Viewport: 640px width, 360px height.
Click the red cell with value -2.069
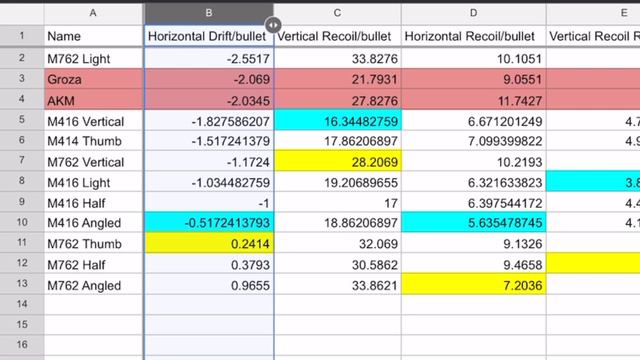click(x=209, y=79)
